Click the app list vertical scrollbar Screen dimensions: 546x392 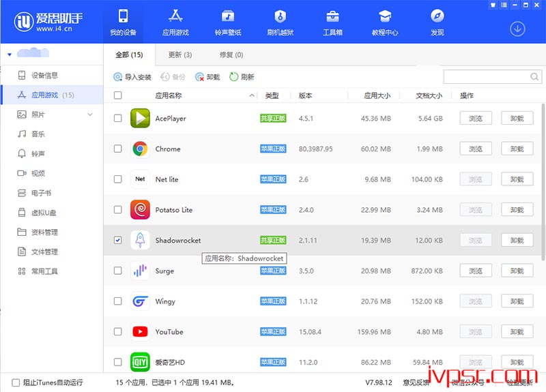click(543, 182)
